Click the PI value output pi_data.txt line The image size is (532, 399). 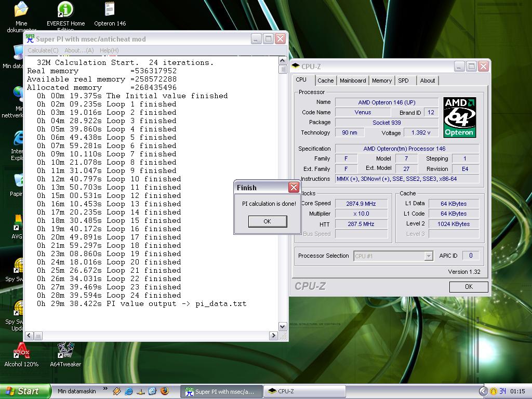click(x=141, y=304)
